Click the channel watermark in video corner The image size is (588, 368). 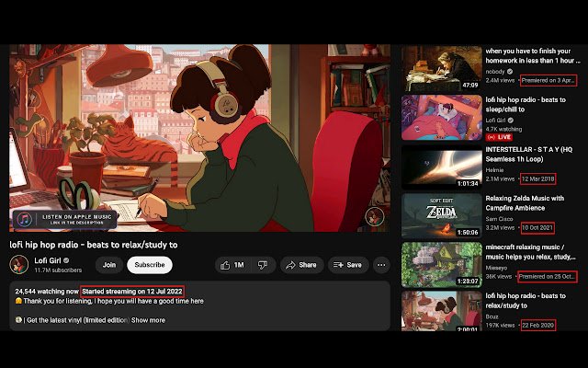[374, 217]
